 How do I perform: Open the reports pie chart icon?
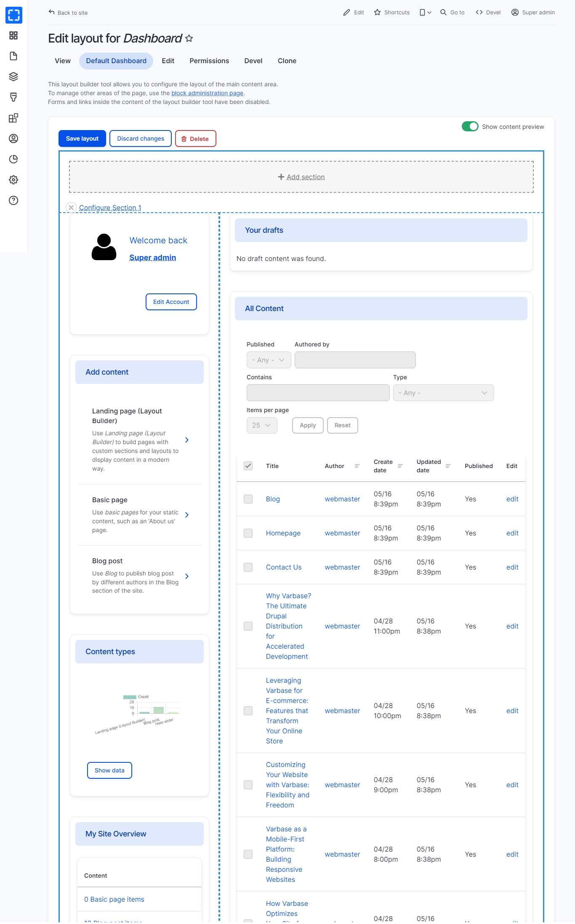coord(13,159)
